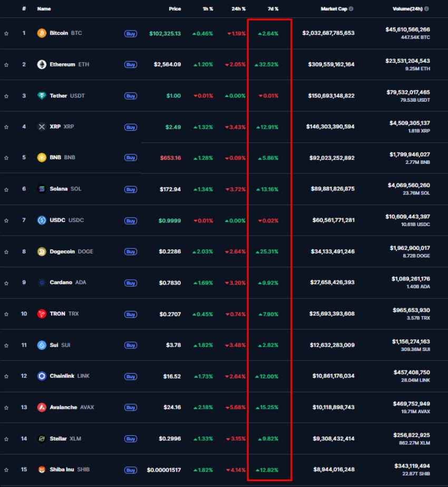Image resolution: width=448 pixels, height=487 pixels.
Task: Click the Tether USDT logo
Action: tap(41, 95)
